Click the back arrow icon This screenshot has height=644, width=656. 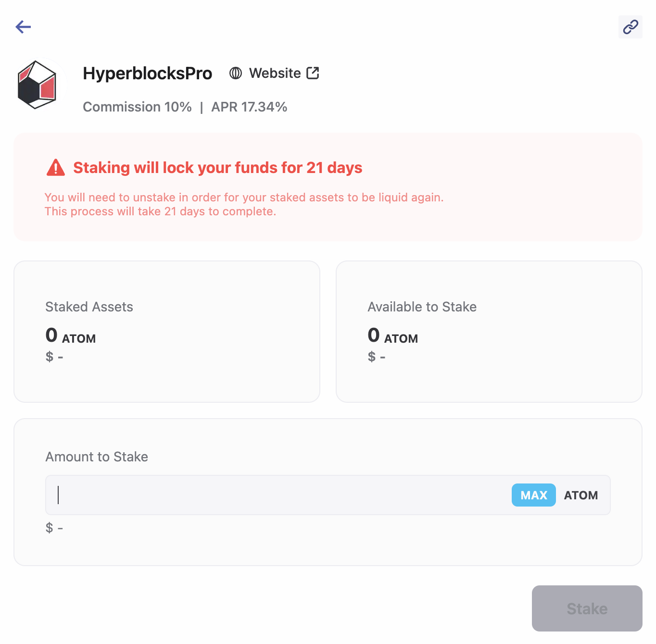click(x=23, y=27)
